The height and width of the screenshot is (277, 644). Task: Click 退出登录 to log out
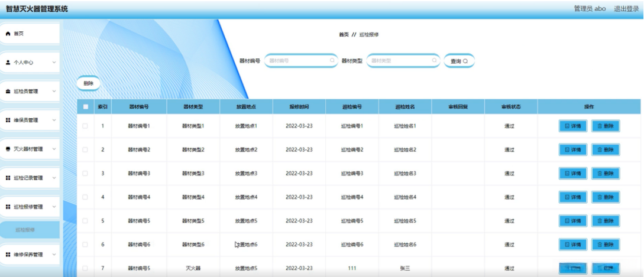[626, 9]
